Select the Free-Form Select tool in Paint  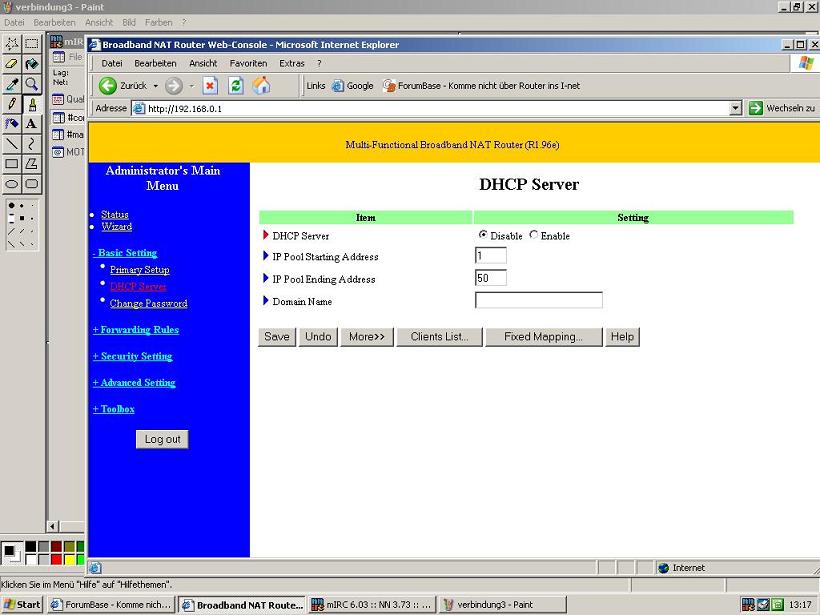[x=12, y=43]
